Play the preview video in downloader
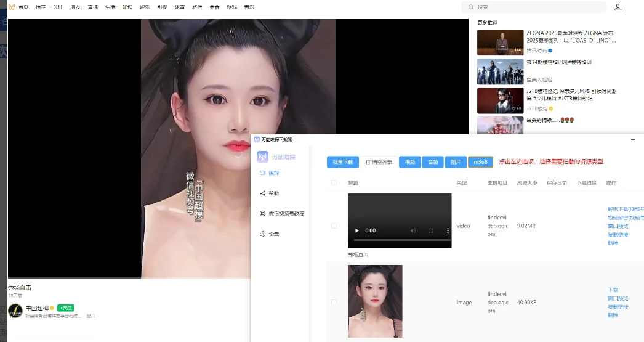 click(357, 230)
